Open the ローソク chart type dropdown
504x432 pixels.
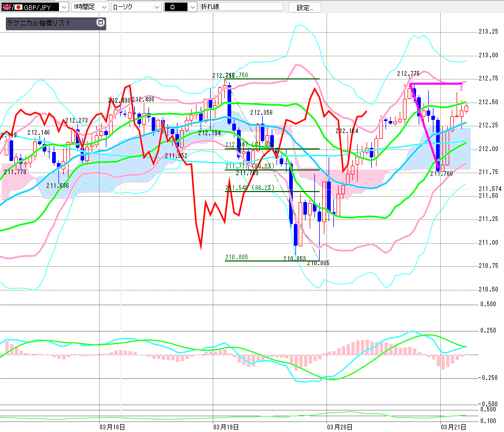(x=156, y=7)
